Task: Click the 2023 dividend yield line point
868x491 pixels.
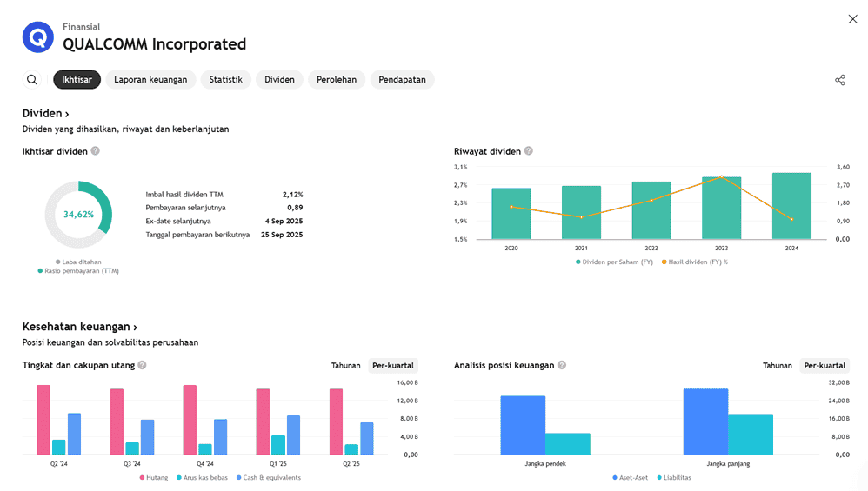Action: [721, 177]
